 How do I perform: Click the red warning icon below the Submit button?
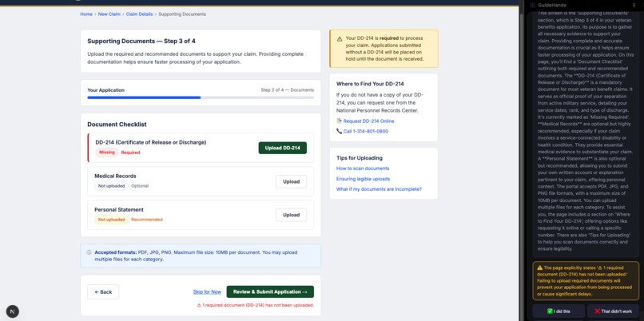[x=199, y=305]
